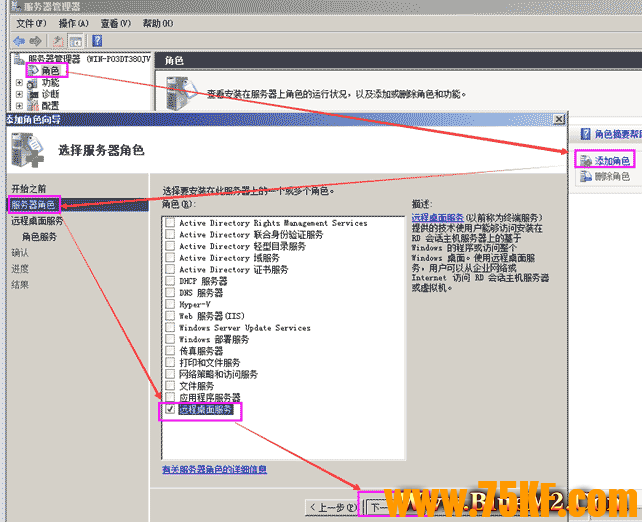Click the forward arrow toolbar icon

click(x=36, y=41)
